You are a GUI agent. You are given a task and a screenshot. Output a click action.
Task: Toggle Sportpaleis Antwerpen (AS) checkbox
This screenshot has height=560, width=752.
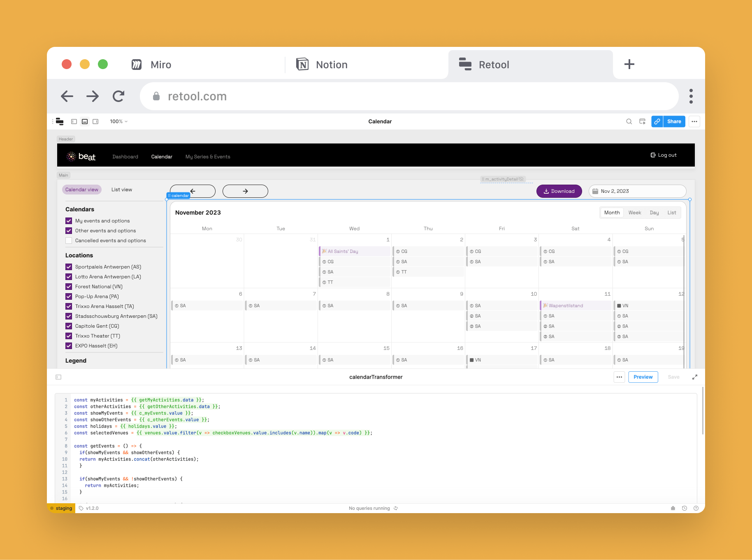tap(69, 267)
